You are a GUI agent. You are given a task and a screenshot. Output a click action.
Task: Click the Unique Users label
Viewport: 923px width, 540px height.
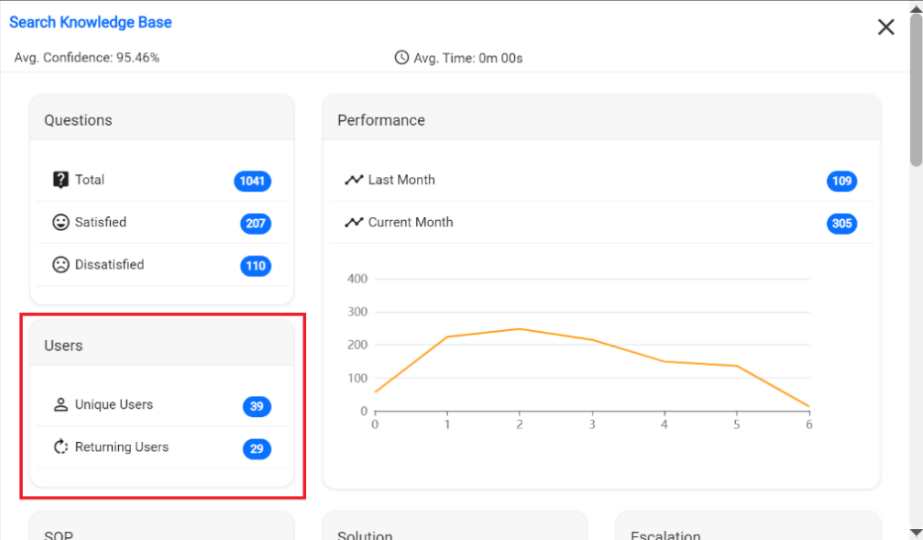(x=114, y=405)
